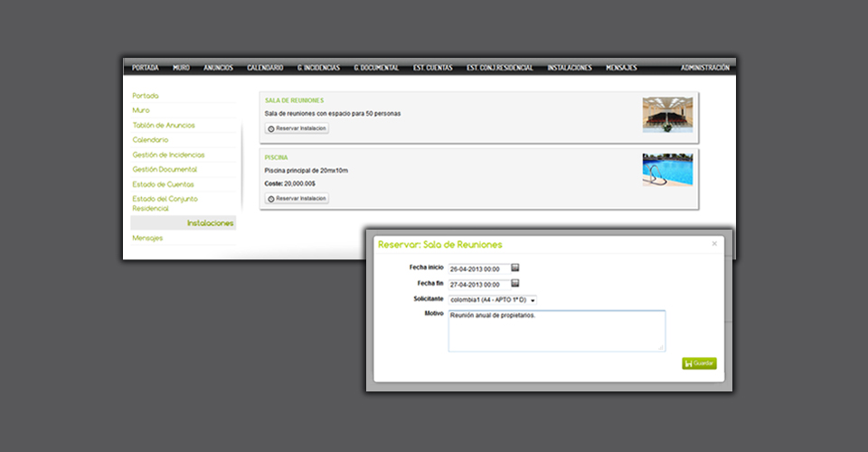Open ADMINISTRACIÓN in top navigation bar
The image size is (868, 452).
[x=705, y=68]
